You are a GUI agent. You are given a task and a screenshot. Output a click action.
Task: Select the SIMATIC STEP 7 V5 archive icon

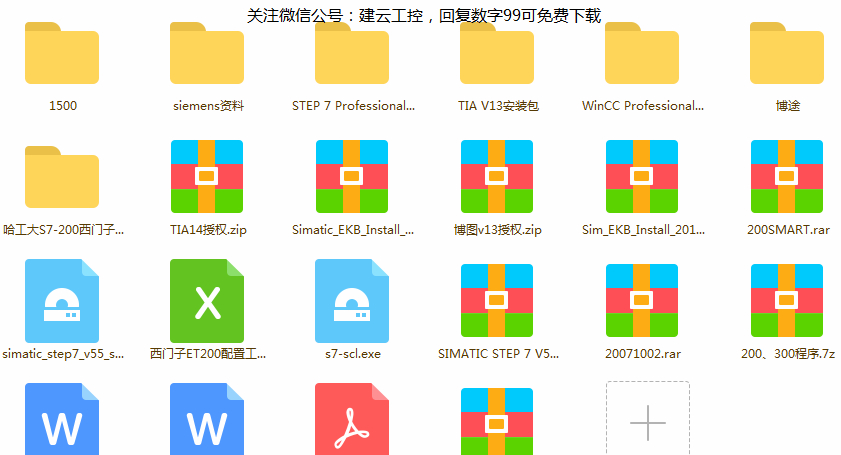[497, 300]
